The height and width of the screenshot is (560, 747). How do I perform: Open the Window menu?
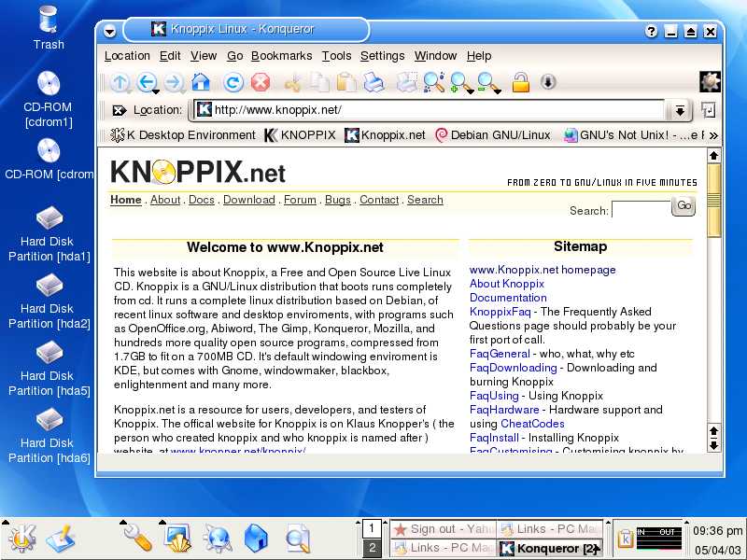435,56
